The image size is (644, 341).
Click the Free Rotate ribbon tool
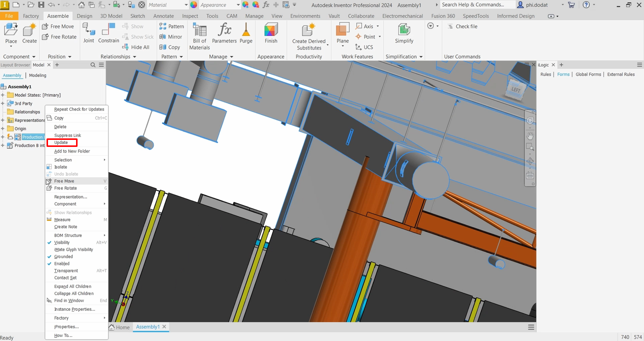[x=59, y=37]
